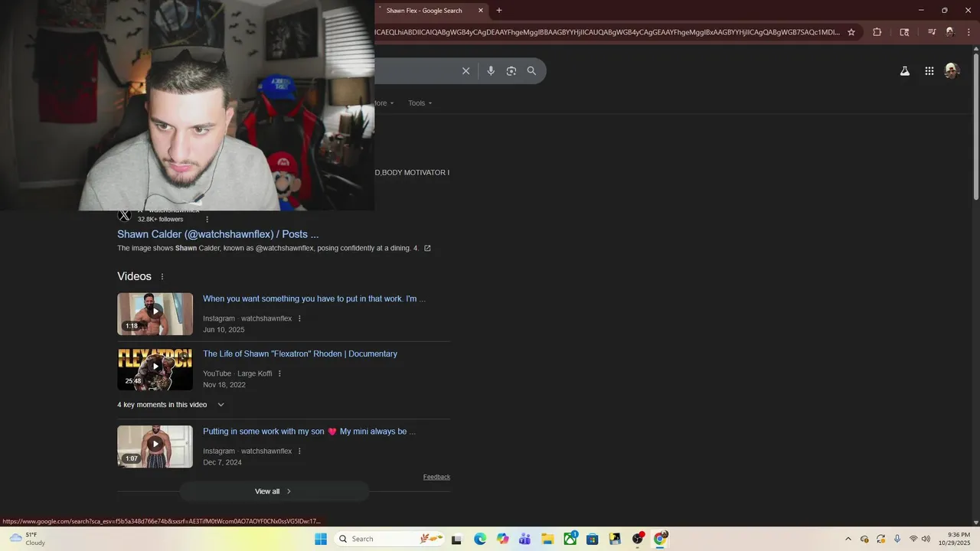Open options for the Jun 10, 2025 video
This screenshot has width=980, height=551.
[299, 318]
